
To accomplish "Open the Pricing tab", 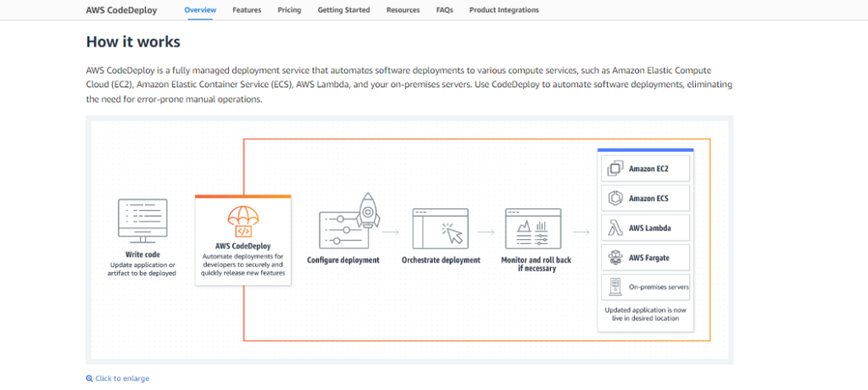I will [290, 10].
